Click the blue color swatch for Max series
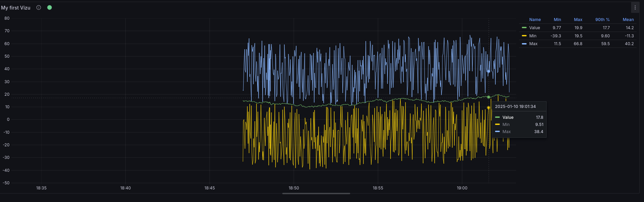644x202 pixels. [524, 44]
